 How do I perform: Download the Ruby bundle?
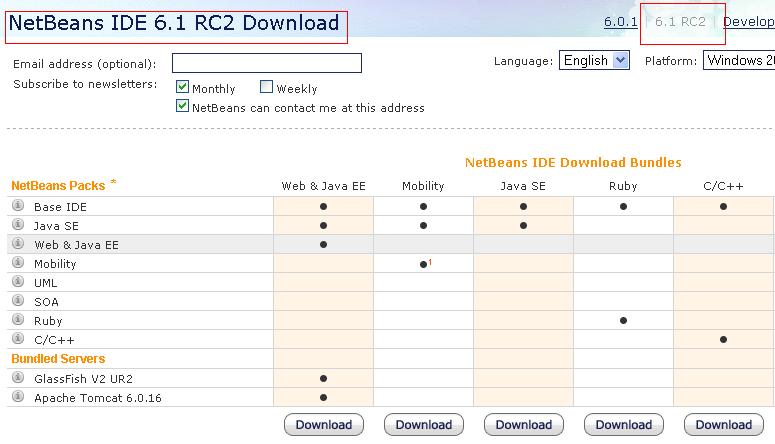pos(624,425)
